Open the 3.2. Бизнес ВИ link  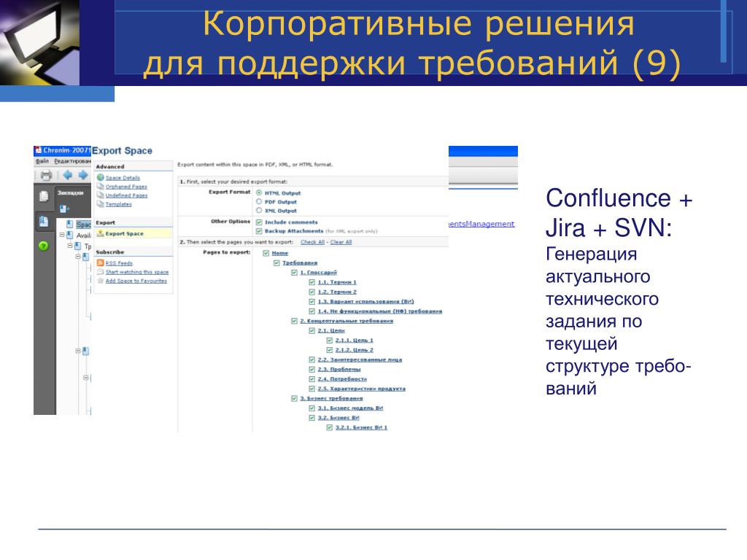[338, 417]
